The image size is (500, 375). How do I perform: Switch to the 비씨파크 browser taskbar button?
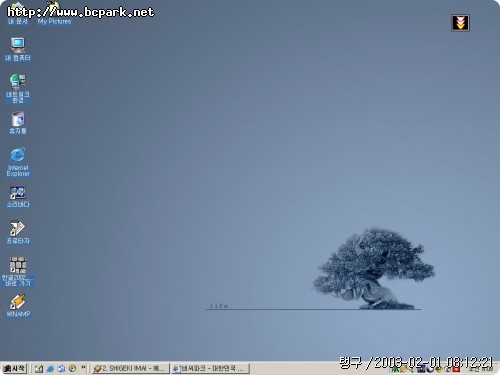click(x=210, y=368)
